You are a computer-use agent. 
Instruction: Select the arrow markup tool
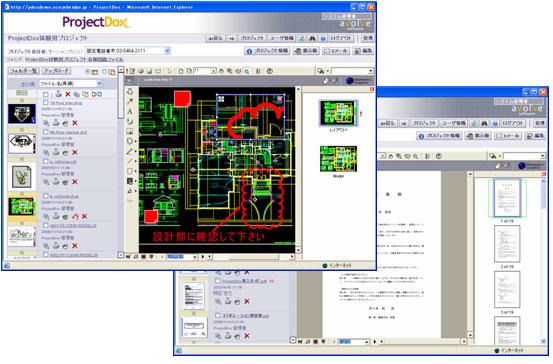tap(130, 101)
